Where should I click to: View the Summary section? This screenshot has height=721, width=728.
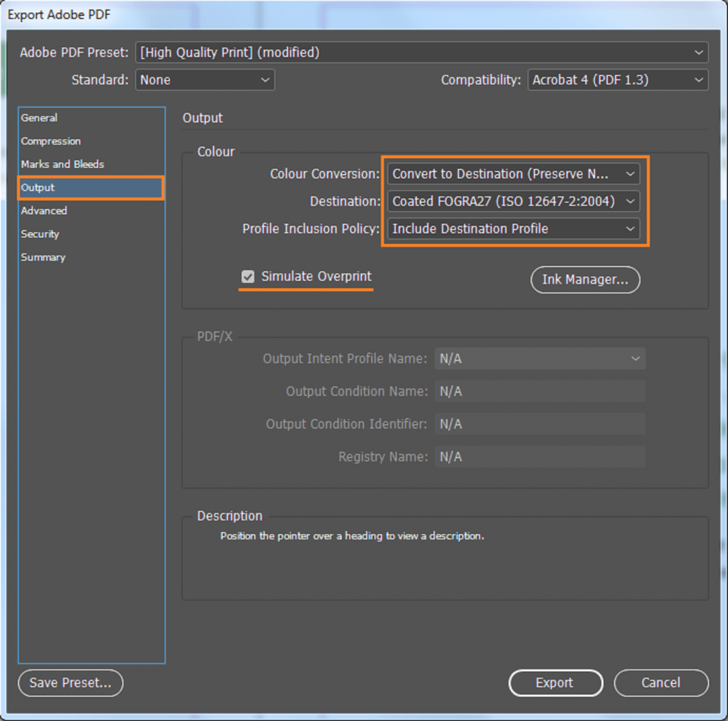(91, 257)
